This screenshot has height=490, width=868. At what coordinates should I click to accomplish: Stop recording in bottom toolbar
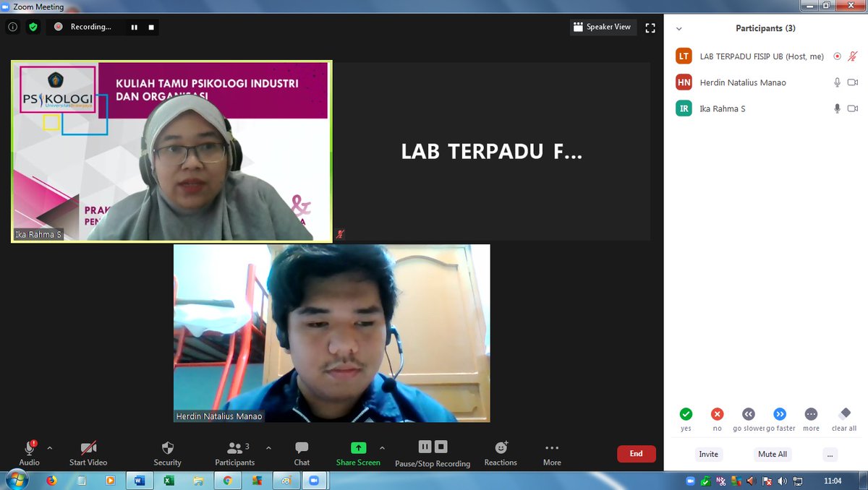[x=441, y=447]
